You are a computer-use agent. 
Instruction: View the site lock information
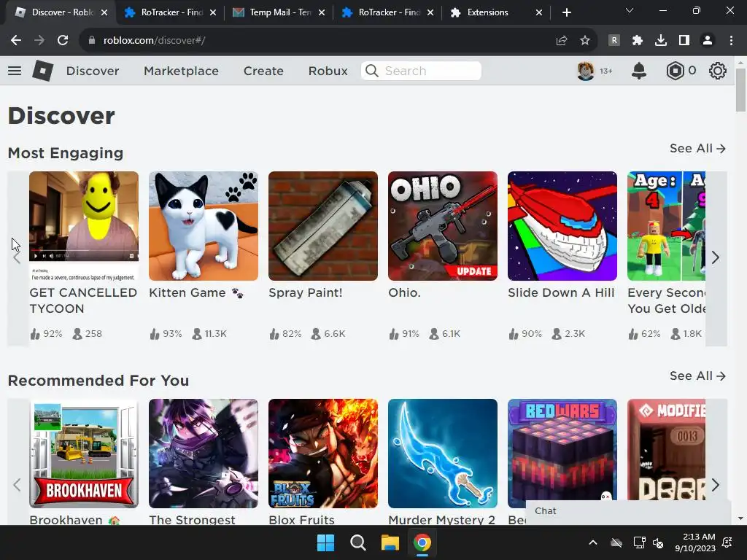click(x=92, y=41)
